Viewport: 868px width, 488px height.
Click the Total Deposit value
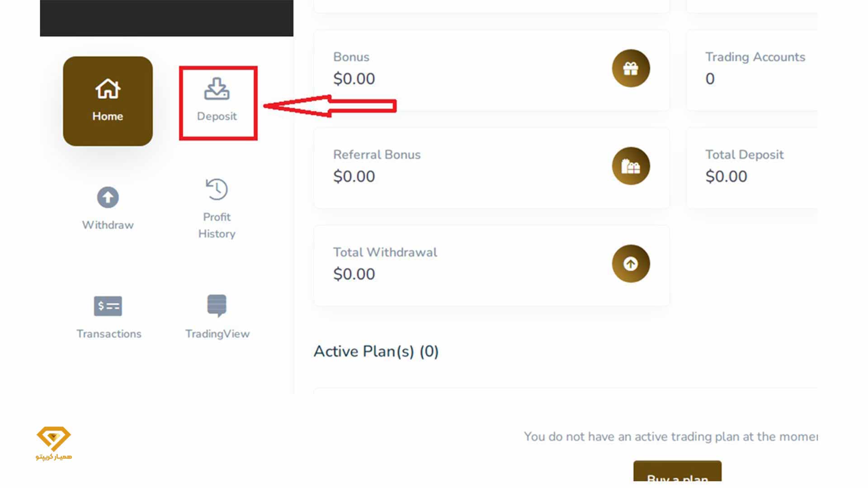tap(726, 176)
